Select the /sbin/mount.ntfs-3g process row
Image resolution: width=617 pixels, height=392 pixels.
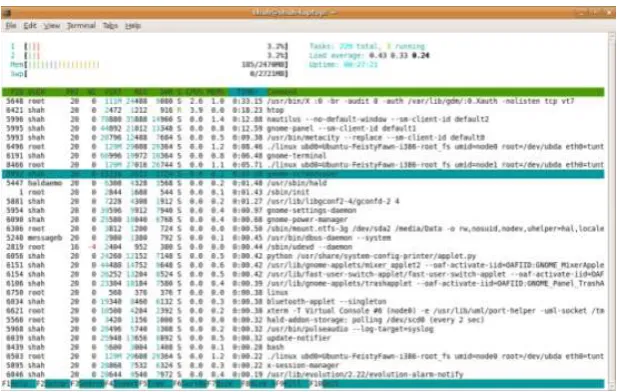tap(303, 228)
